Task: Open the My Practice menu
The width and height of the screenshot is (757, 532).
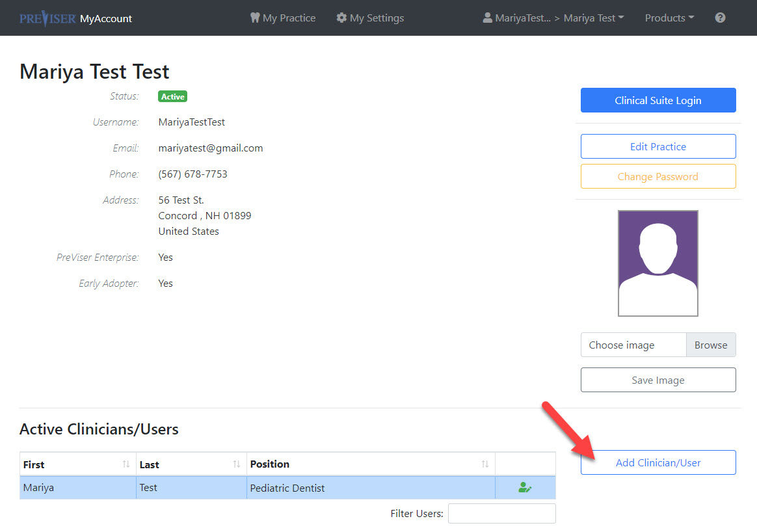Action: click(282, 18)
